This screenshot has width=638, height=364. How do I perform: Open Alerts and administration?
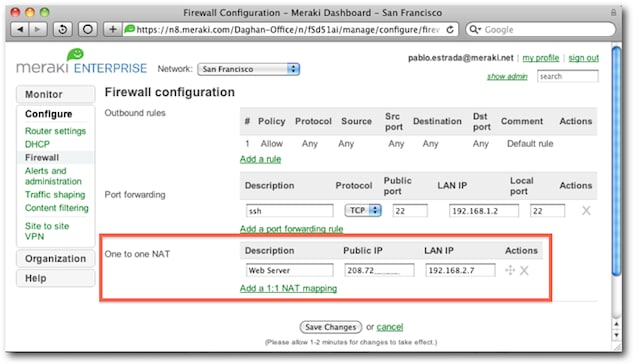tap(53, 176)
